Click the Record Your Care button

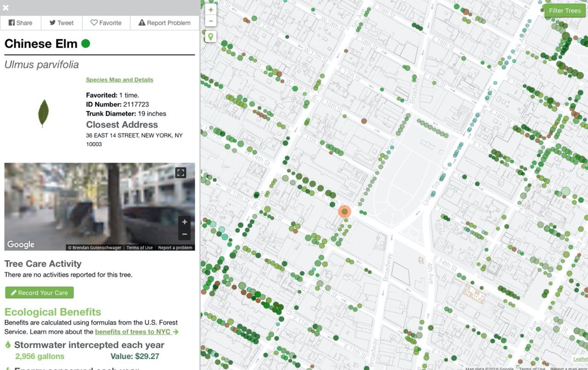(x=40, y=293)
